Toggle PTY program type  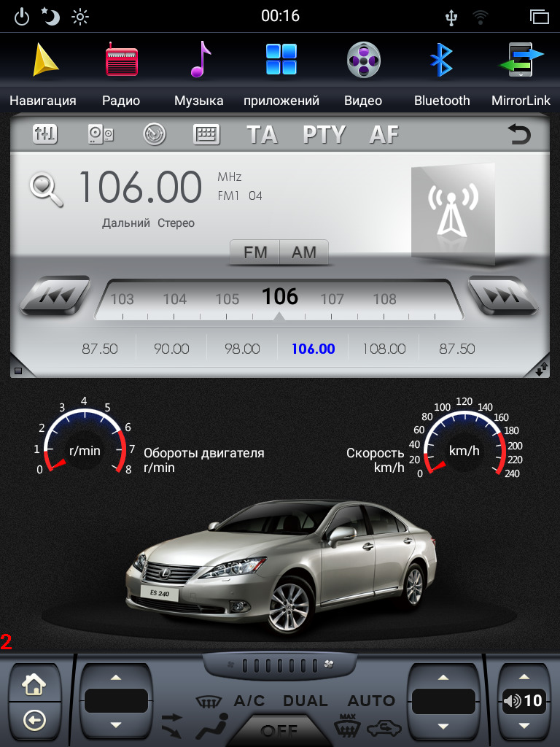pyautogui.click(x=324, y=134)
